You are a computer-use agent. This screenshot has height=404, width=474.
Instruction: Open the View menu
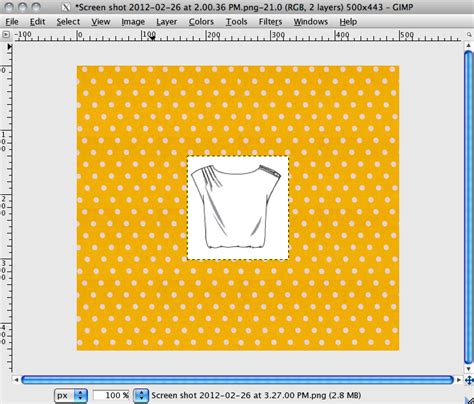pos(101,22)
